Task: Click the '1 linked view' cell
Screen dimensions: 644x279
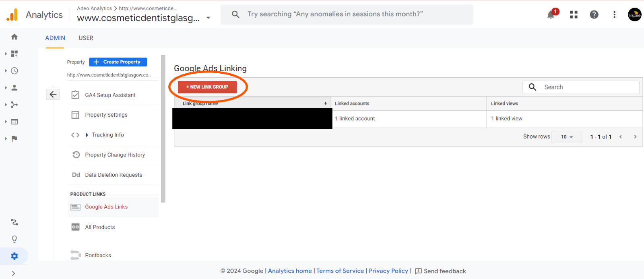Action: tap(564, 119)
